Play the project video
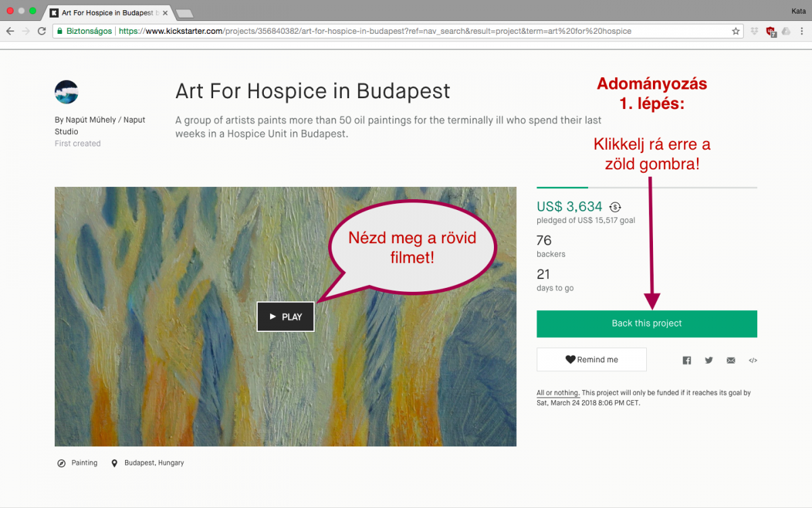Screen dimensions: 812x508 [x=286, y=316]
